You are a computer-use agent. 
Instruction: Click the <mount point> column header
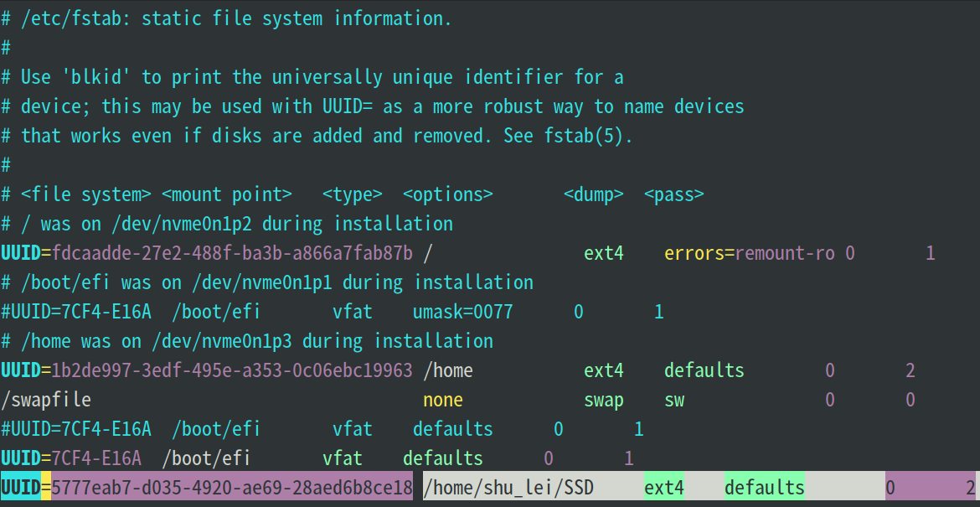coord(226,194)
